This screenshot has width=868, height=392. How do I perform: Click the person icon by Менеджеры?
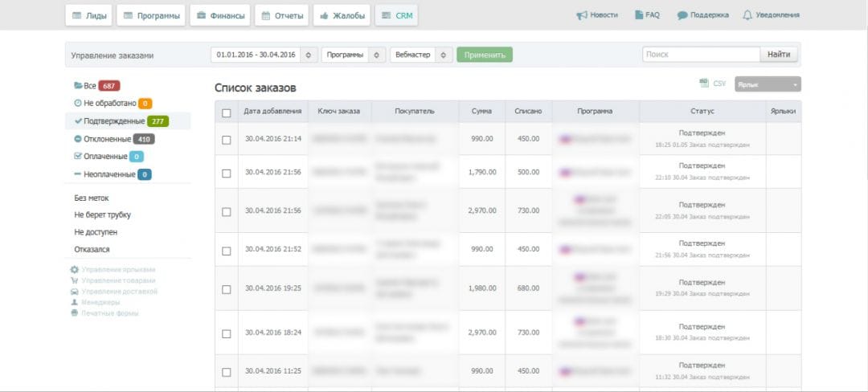74,302
